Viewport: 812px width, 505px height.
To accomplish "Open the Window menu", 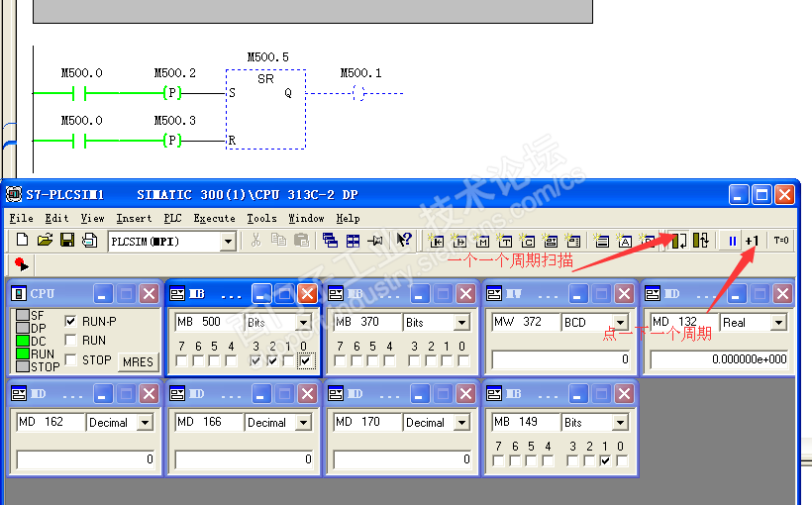I will [306, 218].
